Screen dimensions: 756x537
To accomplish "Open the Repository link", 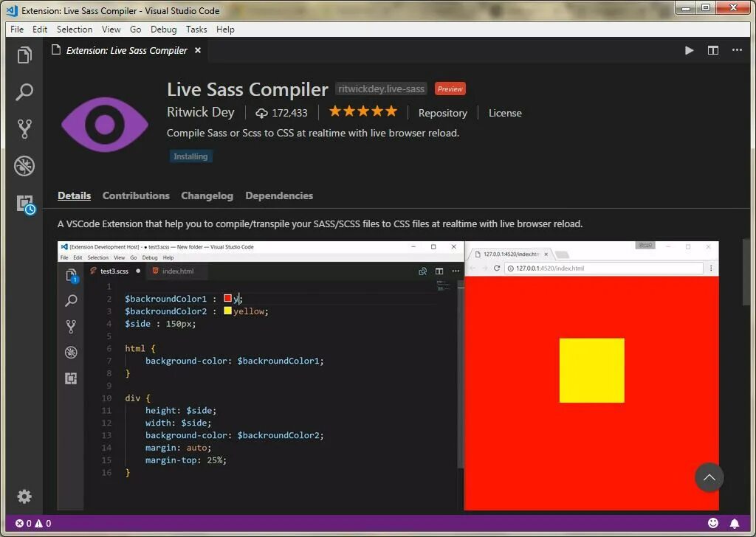I will click(x=443, y=113).
